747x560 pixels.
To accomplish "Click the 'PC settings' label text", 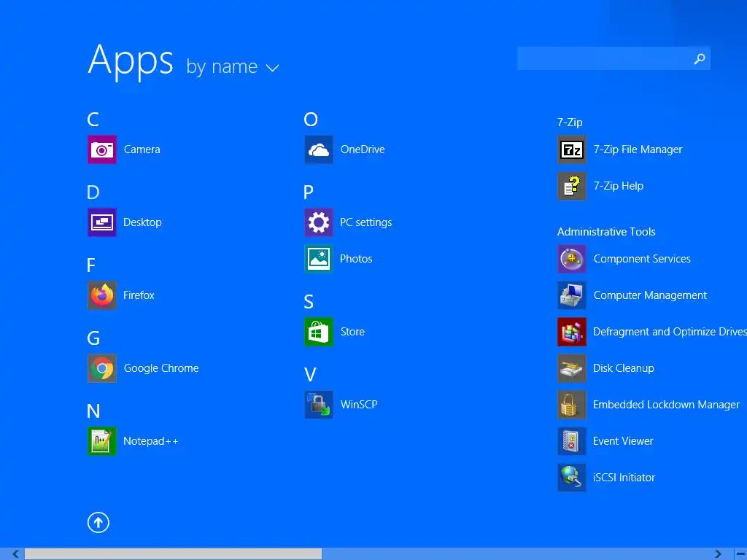I will click(366, 222).
